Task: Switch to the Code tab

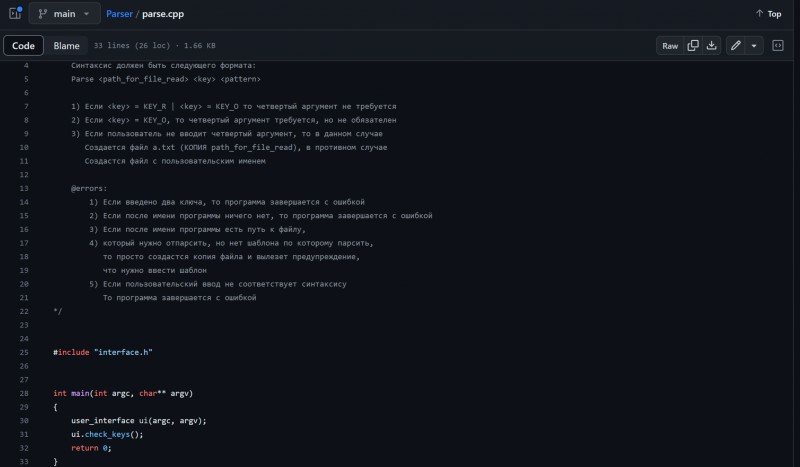Action: 23,45
